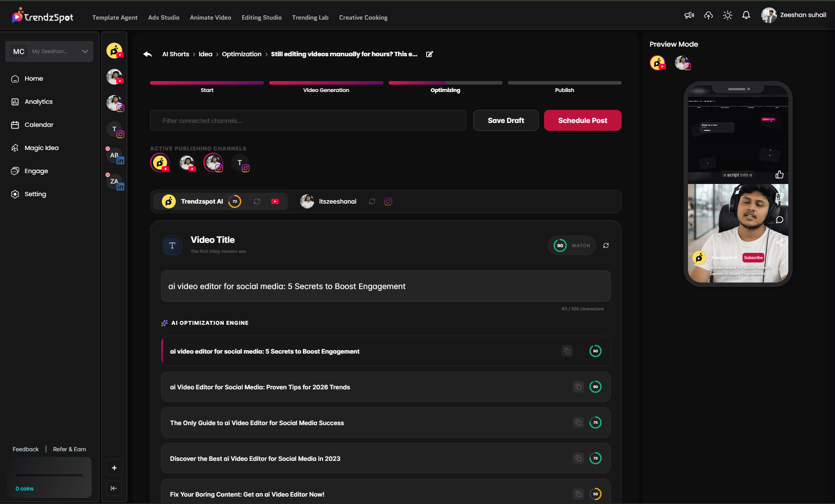Toggle the T Instagram active publishing channel
Viewport: 835px width, 504px height.
coord(240,163)
